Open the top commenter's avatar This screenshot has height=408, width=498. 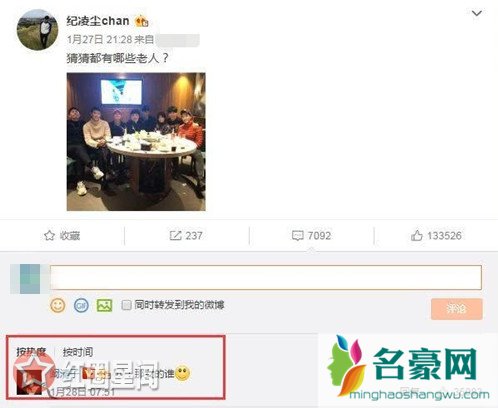pos(29,380)
